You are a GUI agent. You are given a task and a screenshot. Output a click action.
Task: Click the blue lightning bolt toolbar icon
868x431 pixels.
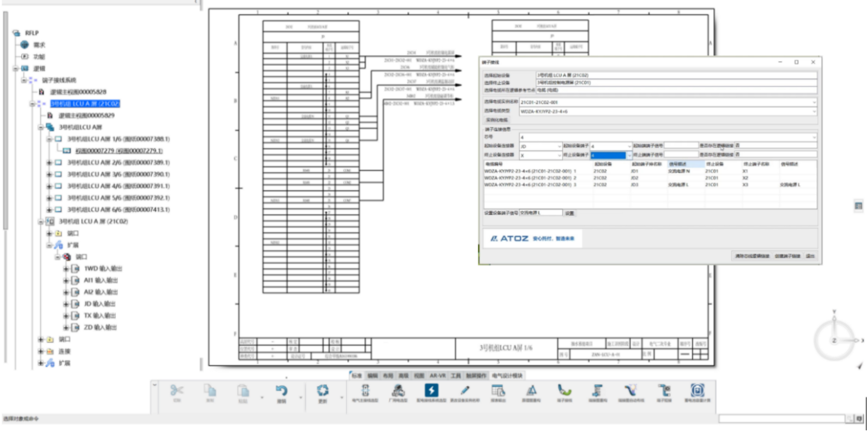(x=431, y=391)
